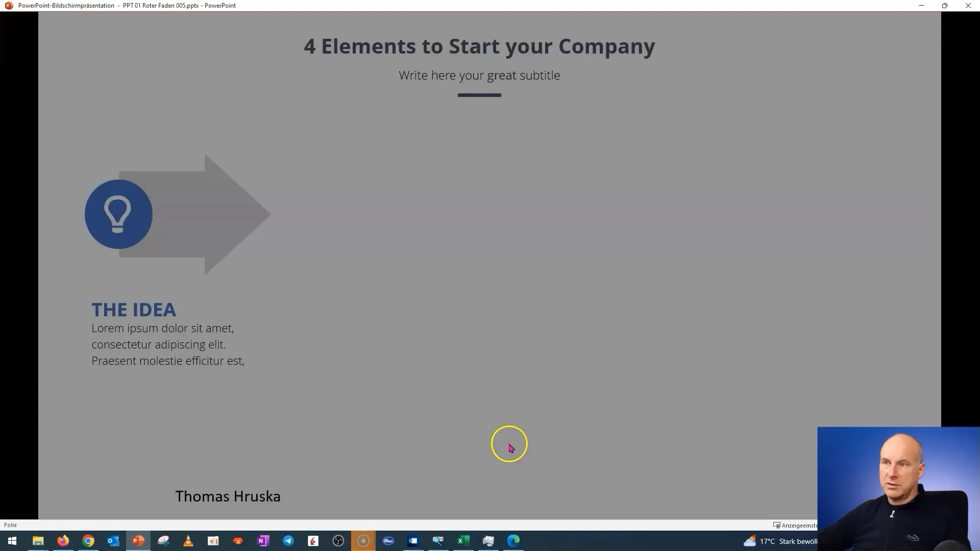Click the Windows search taskbar icon
Viewport: 980px width, 551px height.
[11, 540]
